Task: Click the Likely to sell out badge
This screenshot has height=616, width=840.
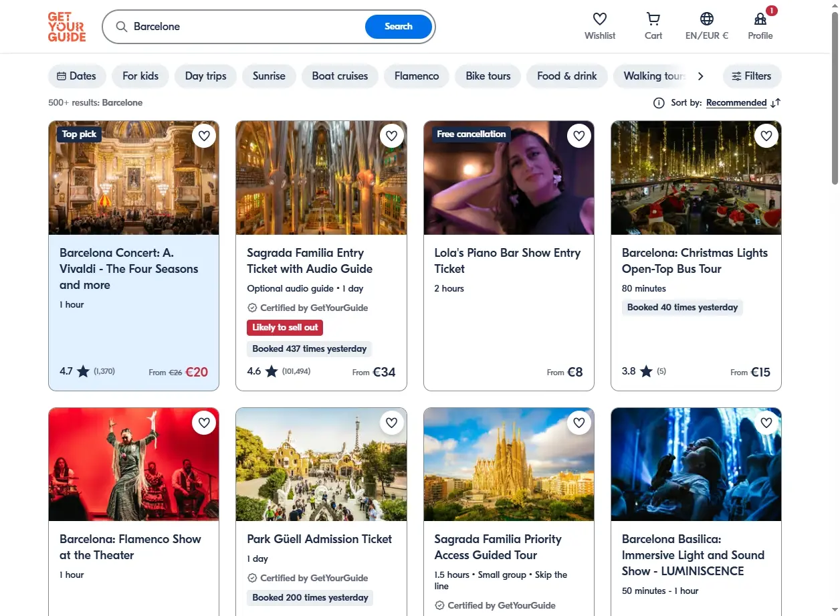Action: tap(285, 328)
